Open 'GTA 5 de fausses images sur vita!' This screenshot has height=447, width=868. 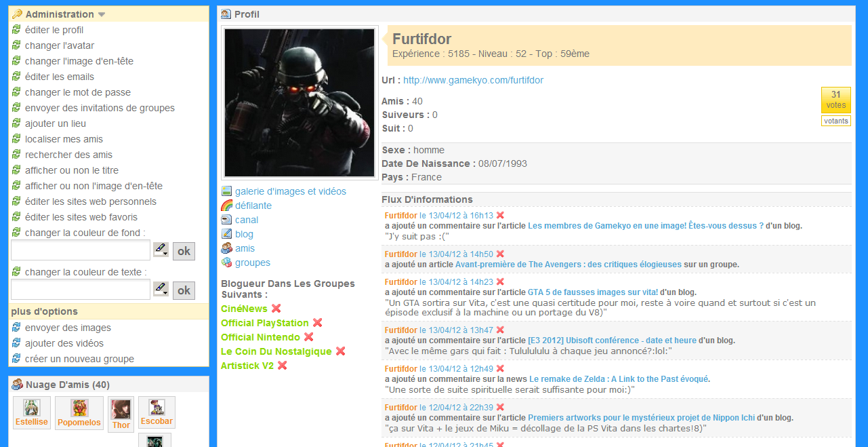593,292
